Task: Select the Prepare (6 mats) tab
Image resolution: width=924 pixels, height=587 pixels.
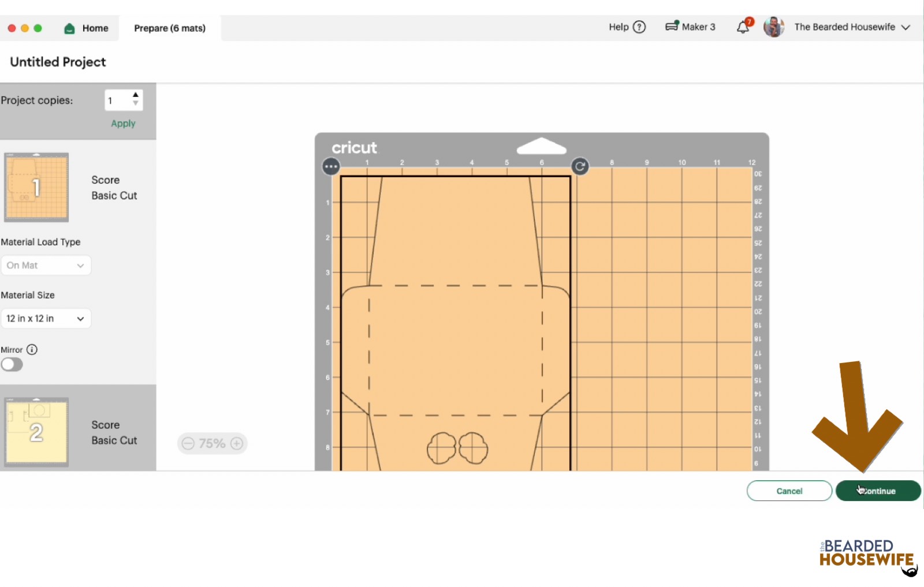Action: [170, 28]
